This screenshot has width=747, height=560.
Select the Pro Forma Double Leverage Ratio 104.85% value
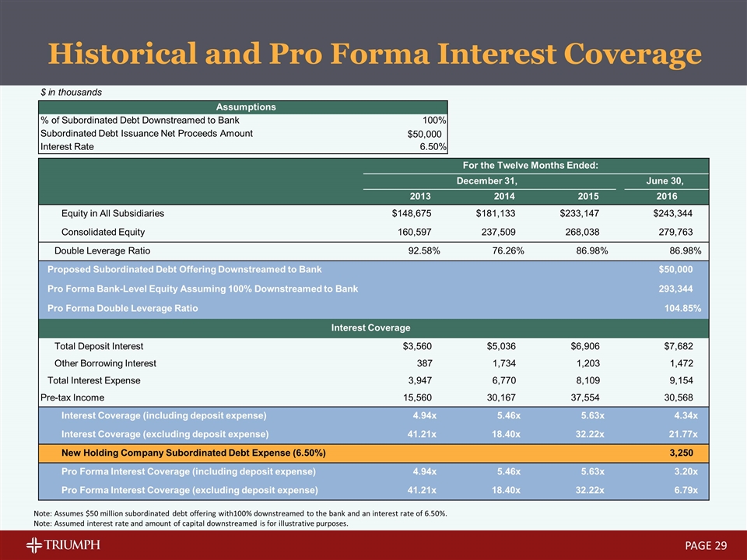679,308
